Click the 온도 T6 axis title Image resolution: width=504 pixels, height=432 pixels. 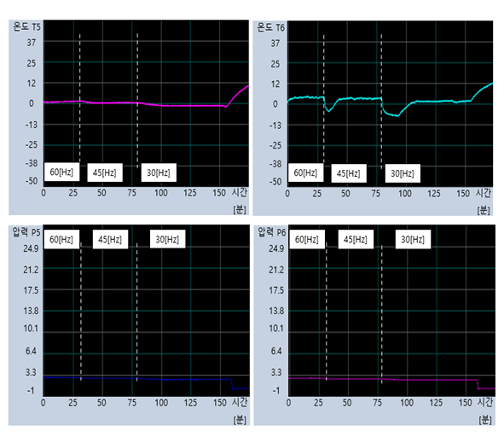click(270, 27)
